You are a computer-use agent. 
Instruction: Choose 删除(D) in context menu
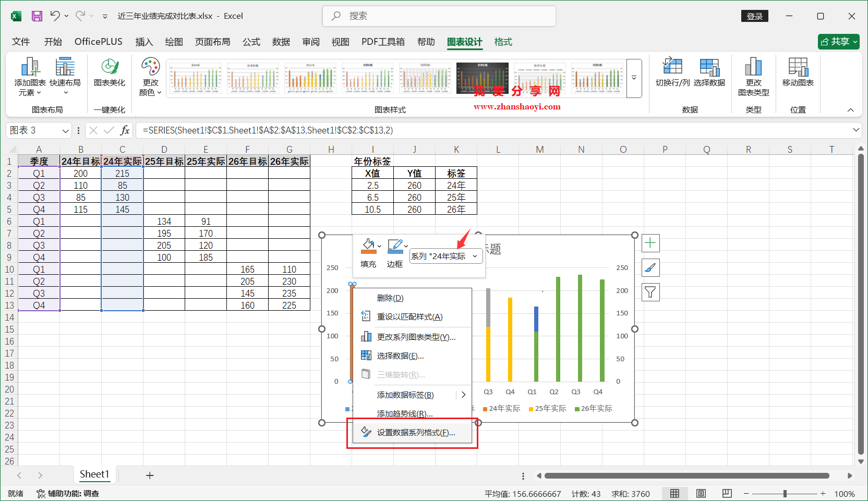(412, 298)
